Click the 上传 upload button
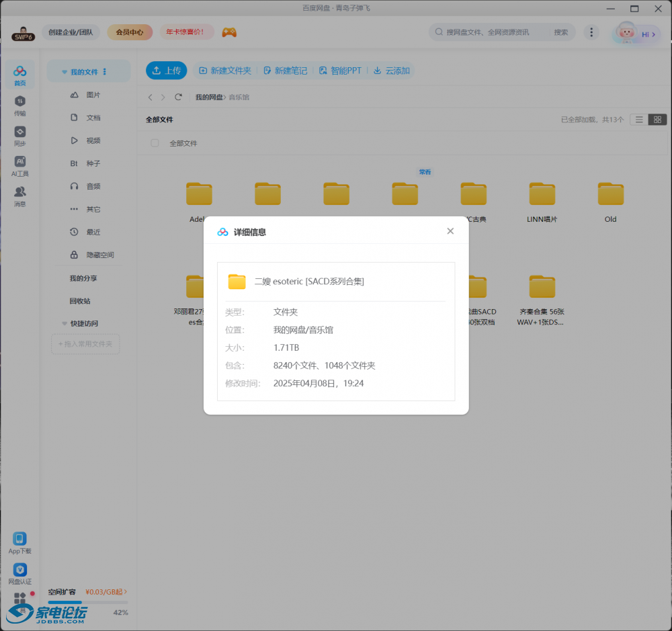Screen dimensions: 672x631 [x=166, y=71]
